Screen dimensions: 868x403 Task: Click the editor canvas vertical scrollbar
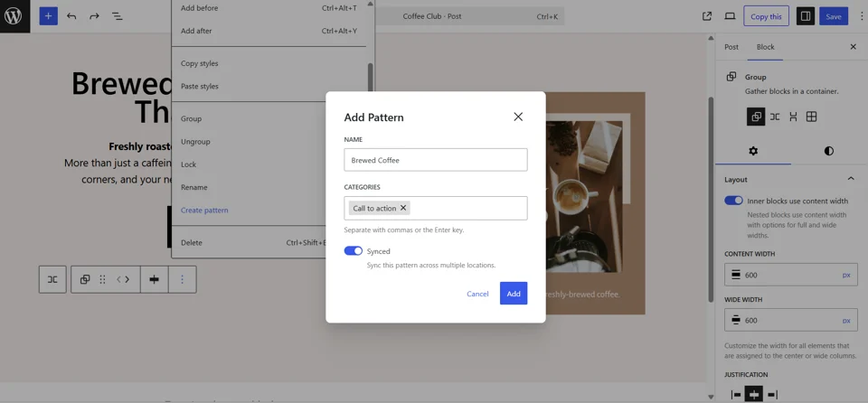click(712, 200)
